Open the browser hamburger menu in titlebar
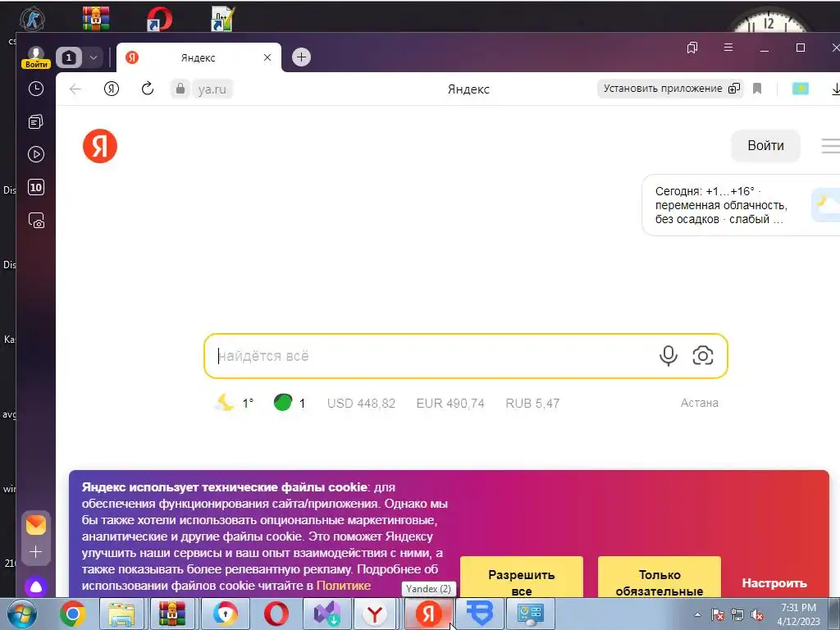Image resolution: width=840 pixels, height=630 pixels. click(x=728, y=48)
